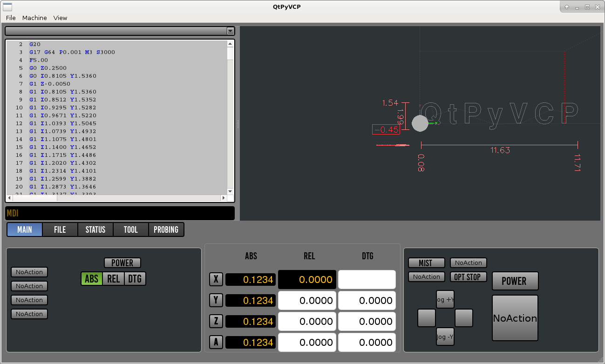Click the fourth NoAction button in left panel
This screenshot has width=605, height=364.
click(29, 314)
